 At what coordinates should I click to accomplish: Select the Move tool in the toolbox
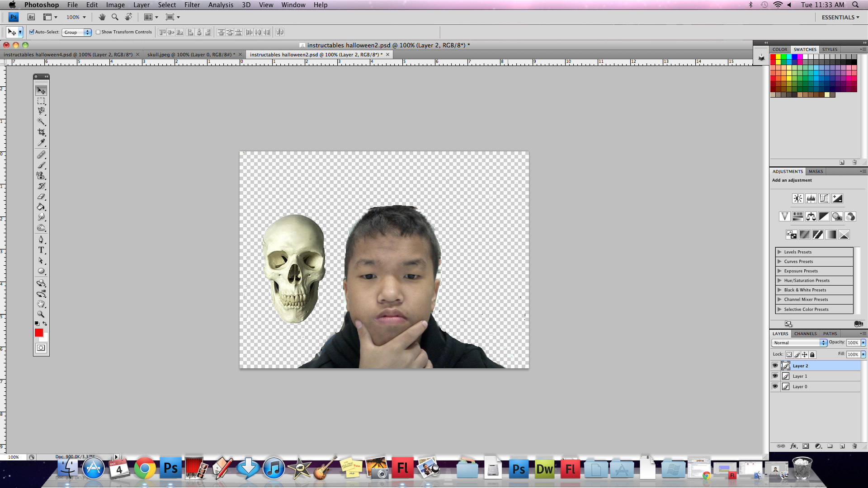[41, 91]
